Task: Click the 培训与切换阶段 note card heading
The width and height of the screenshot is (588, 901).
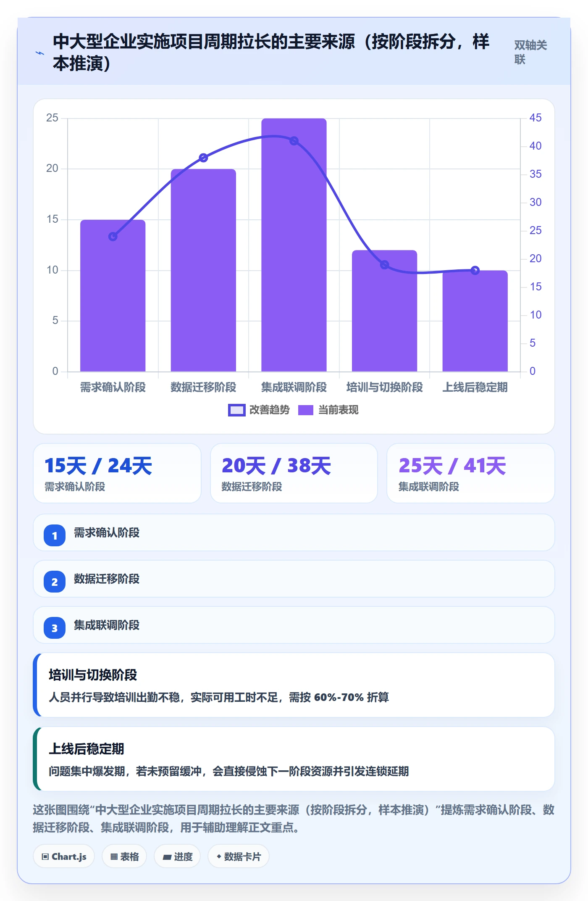Action: pyautogui.click(x=93, y=675)
